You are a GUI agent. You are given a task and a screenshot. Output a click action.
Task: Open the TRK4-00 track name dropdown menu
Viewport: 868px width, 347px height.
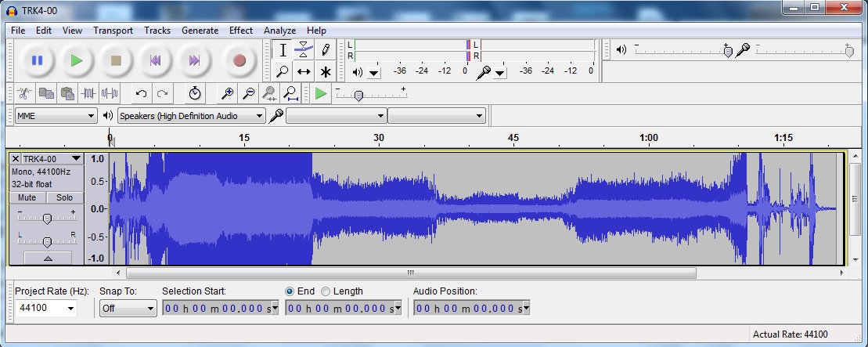[x=52, y=158]
